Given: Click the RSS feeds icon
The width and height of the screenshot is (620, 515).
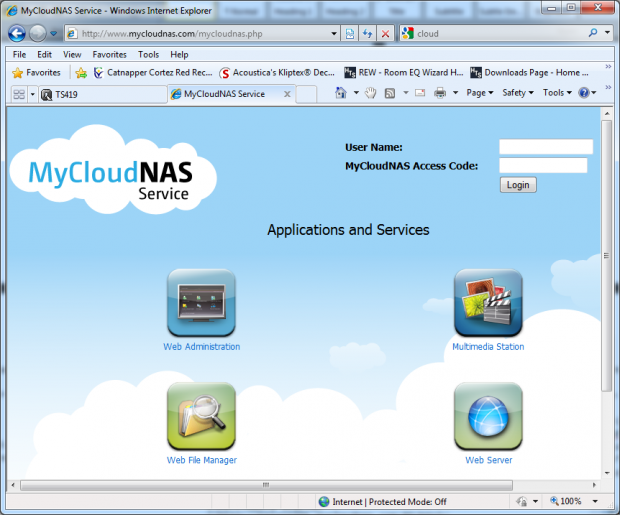Looking at the screenshot, I should (390, 93).
